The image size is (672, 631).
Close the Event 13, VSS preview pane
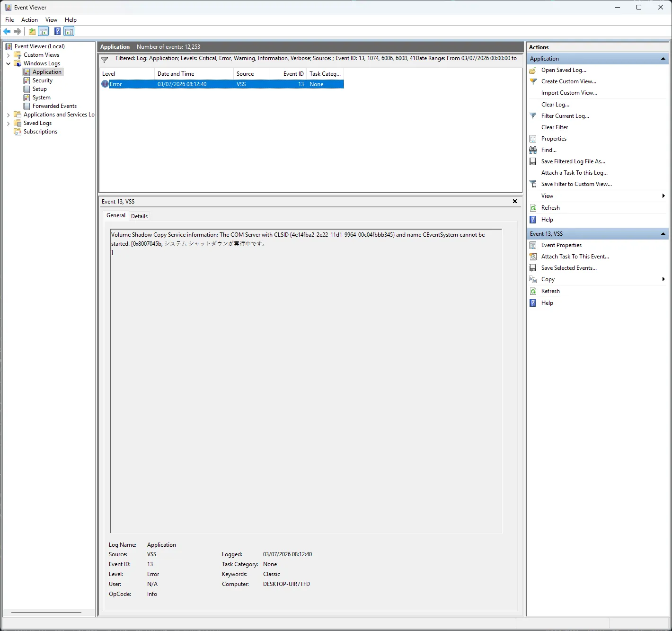(x=515, y=201)
